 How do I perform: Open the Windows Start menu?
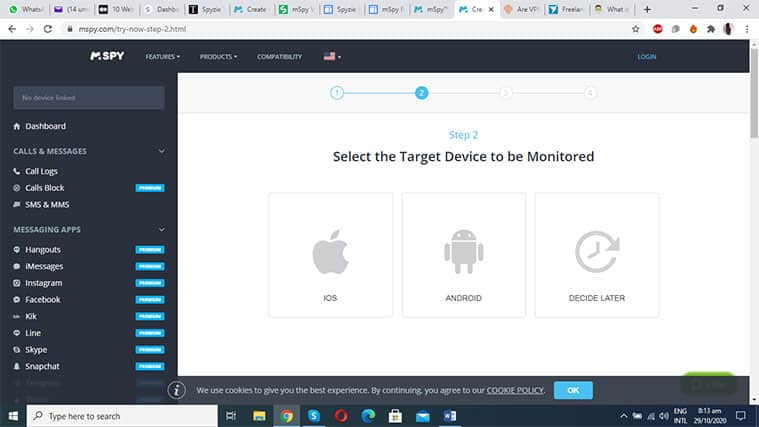[13, 416]
